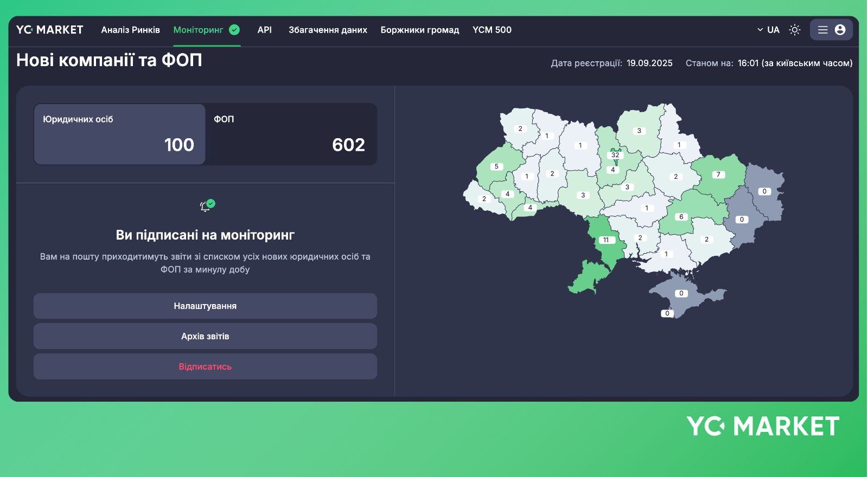Open Налаштування button
The width and height of the screenshot is (868, 477).
pos(205,306)
